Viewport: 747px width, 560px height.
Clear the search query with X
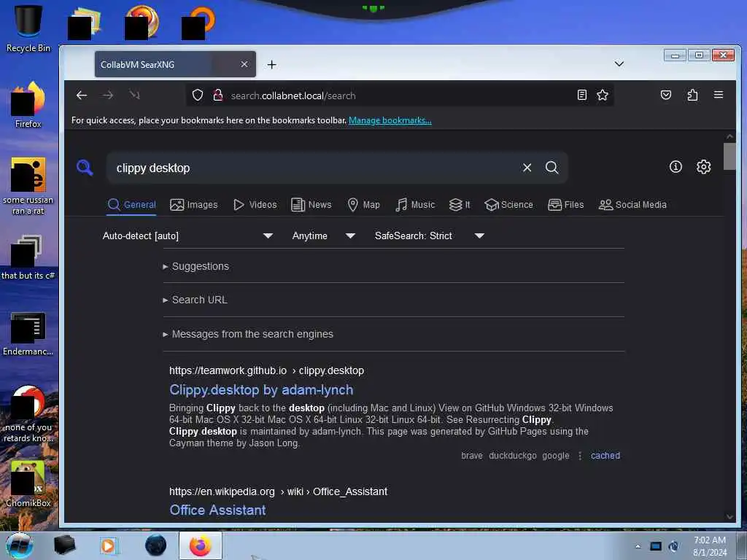tap(527, 168)
